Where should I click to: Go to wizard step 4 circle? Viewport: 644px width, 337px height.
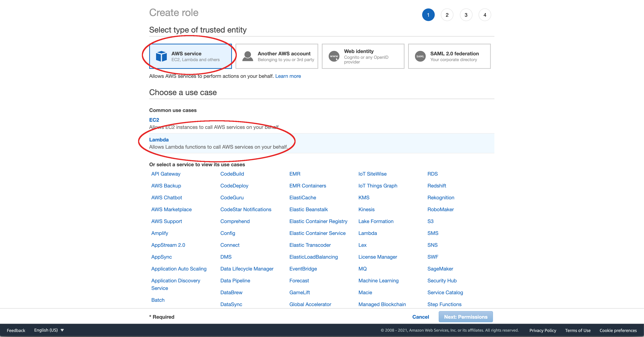485,15
